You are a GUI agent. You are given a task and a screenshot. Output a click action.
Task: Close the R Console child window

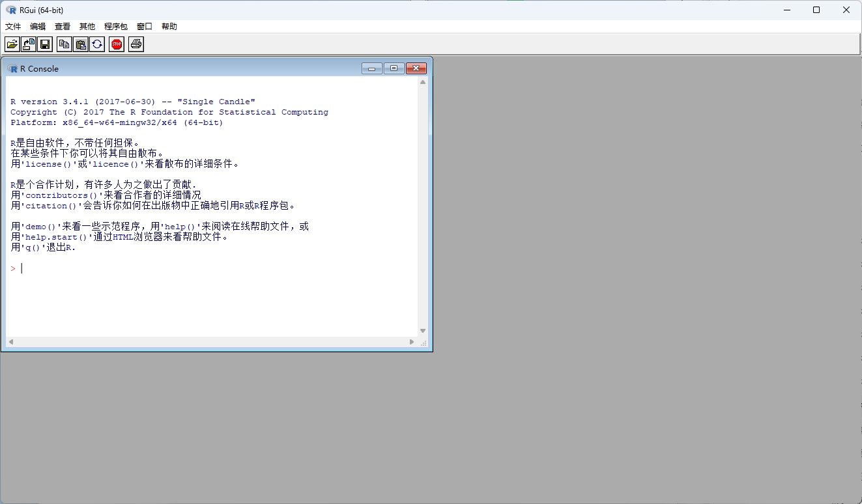(x=416, y=68)
